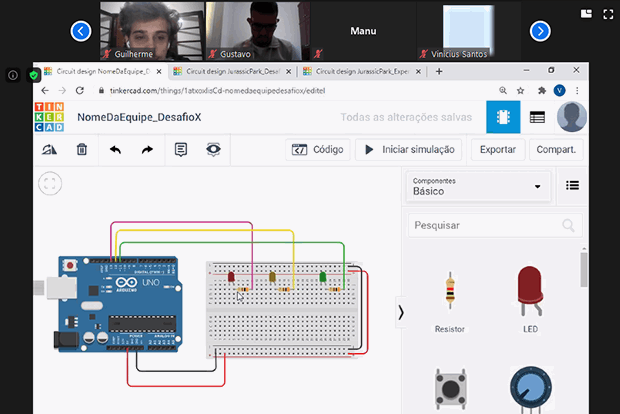Show next participants in video strip
This screenshot has width=620, height=414.
coord(540,31)
